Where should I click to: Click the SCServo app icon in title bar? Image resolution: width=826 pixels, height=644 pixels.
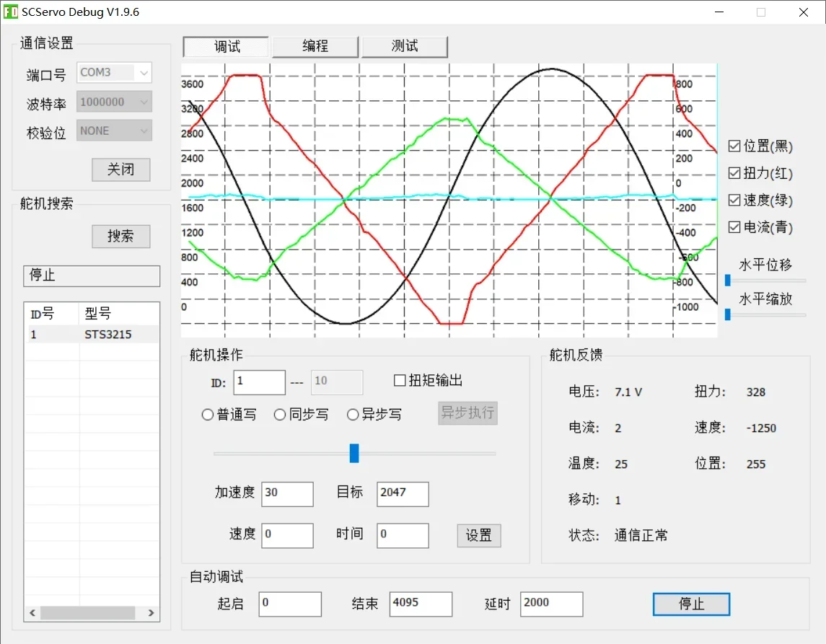coord(10,12)
